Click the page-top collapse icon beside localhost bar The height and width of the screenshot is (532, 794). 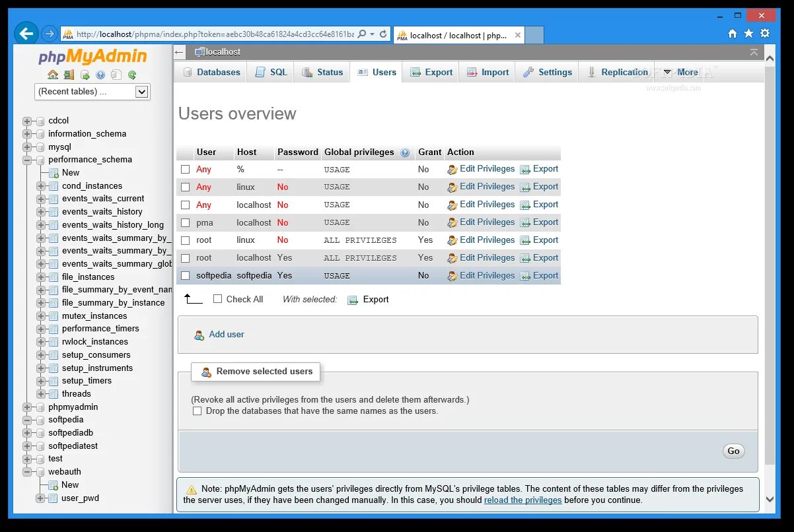coord(754,52)
